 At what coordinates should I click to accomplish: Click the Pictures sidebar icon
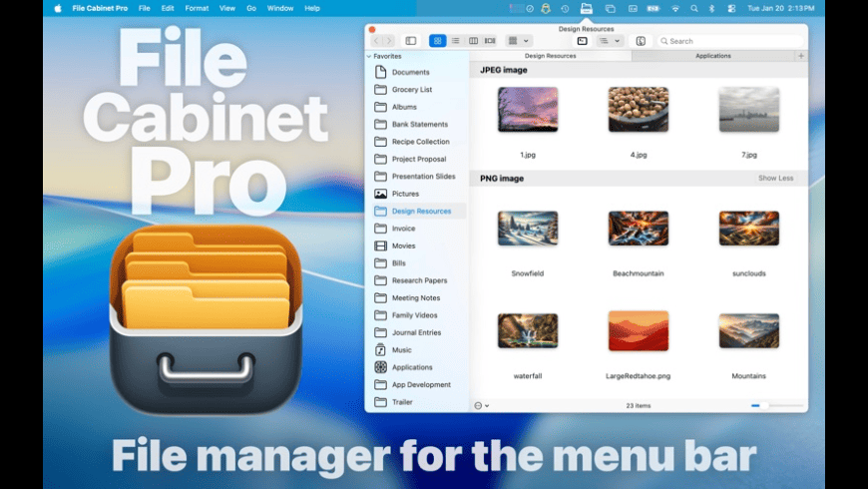point(380,194)
